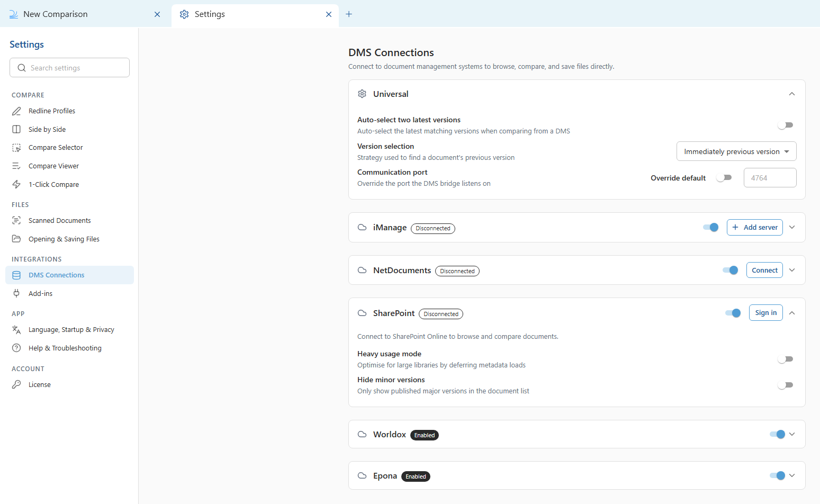Open License settings page
This screenshot has width=820, height=504.
coord(69,384)
